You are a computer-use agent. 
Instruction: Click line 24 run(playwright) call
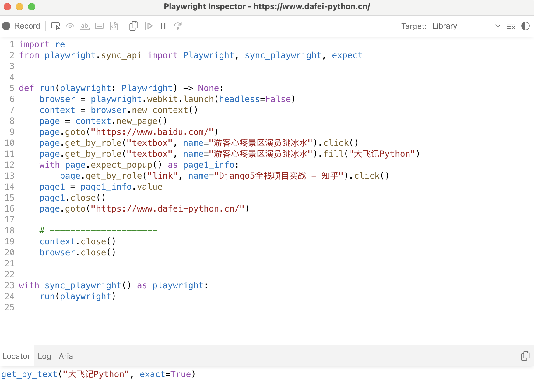pyautogui.click(x=78, y=296)
